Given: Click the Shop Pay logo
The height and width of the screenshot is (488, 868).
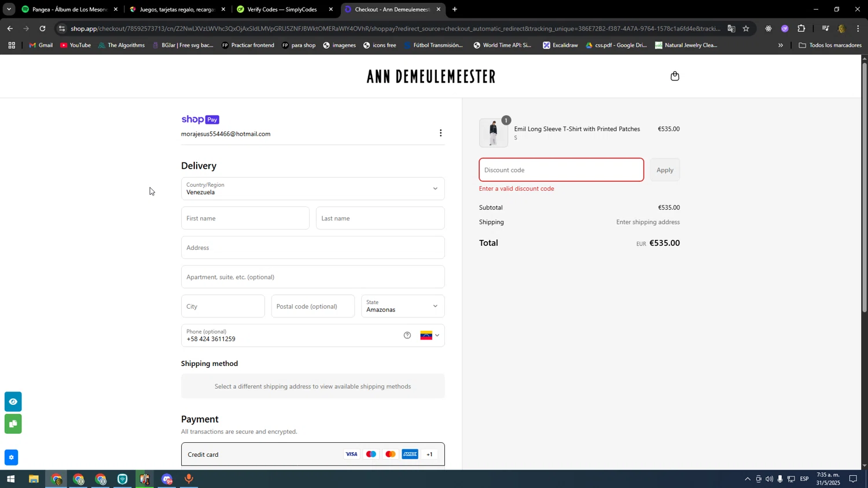Looking at the screenshot, I should click(x=200, y=120).
